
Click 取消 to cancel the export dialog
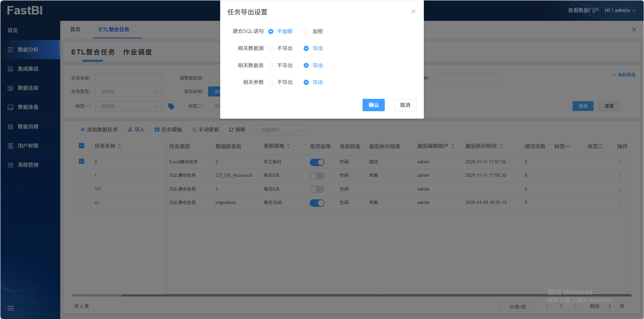pyautogui.click(x=405, y=105)
